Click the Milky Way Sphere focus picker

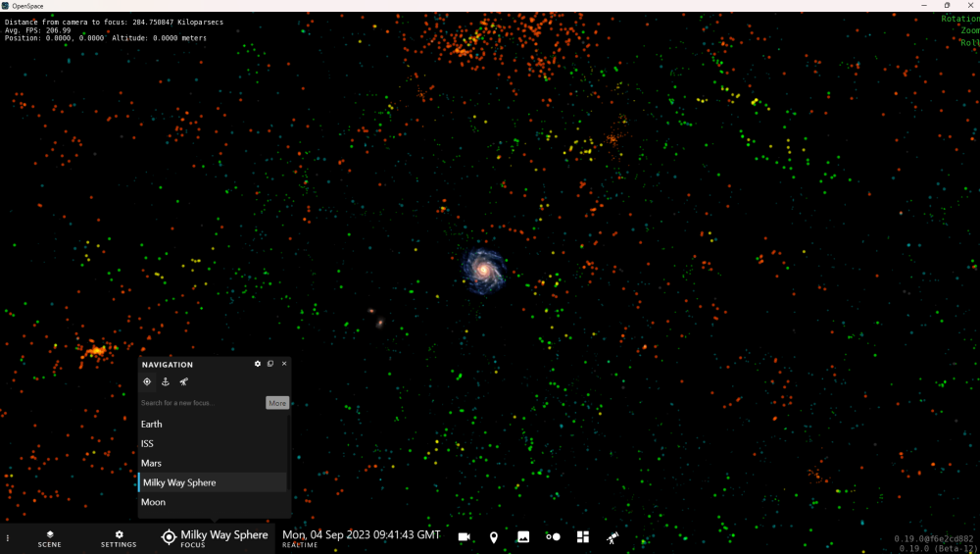(215, 537)
